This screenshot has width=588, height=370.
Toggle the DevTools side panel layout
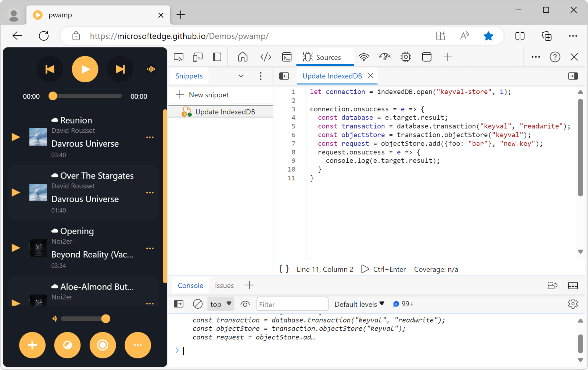coord(217,57)
